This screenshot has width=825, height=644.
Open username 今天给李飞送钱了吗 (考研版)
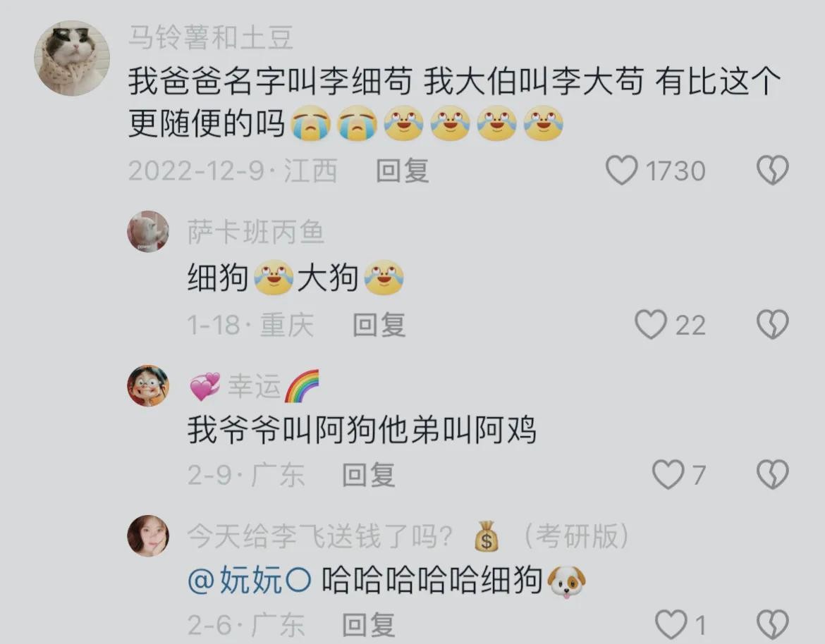408,537
